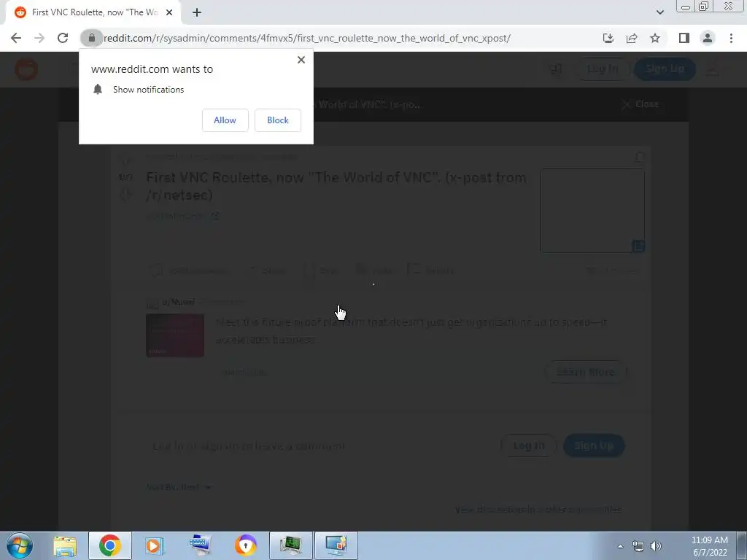The height and width of the screenshot is (560, 747).
Task: Open Chrome profile icon
Action: tap(708, 38)
